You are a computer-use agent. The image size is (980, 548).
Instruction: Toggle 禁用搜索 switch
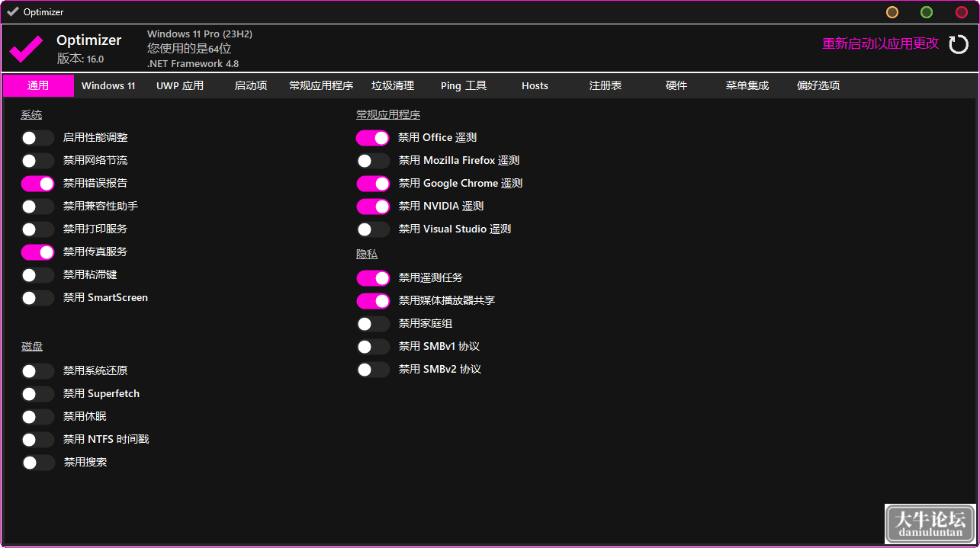[x=37, y=463]
